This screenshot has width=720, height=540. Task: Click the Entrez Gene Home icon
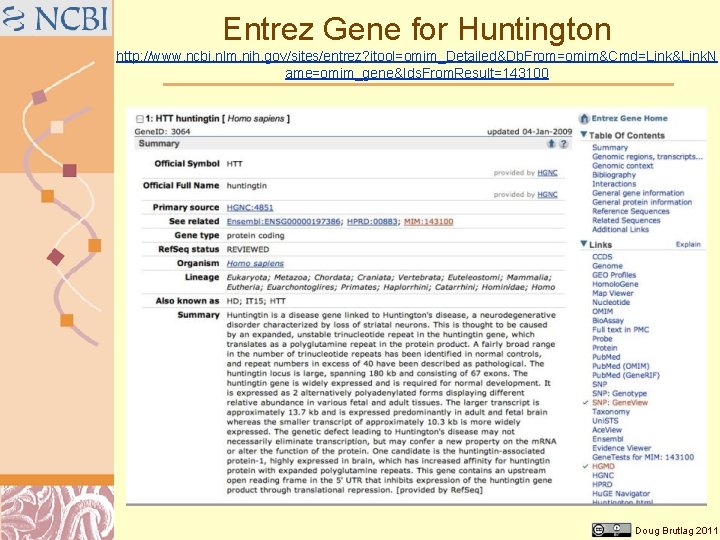point(584,118)
